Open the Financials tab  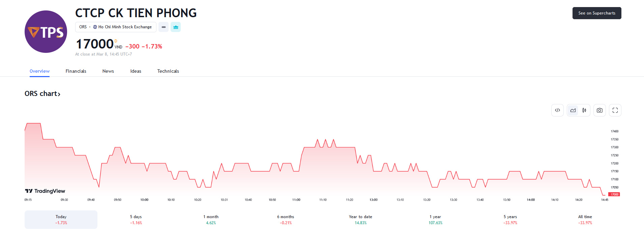tap(76, 71)
